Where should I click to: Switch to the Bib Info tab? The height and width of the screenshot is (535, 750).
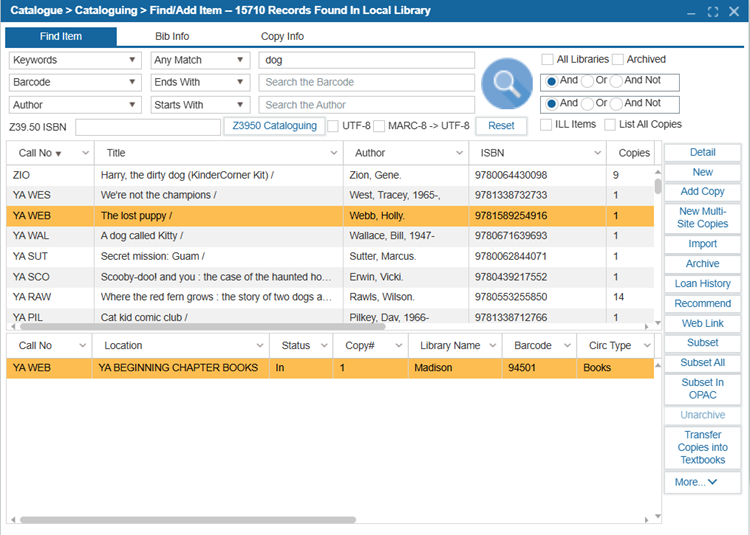pyautogui.click(x=172, y=36)
